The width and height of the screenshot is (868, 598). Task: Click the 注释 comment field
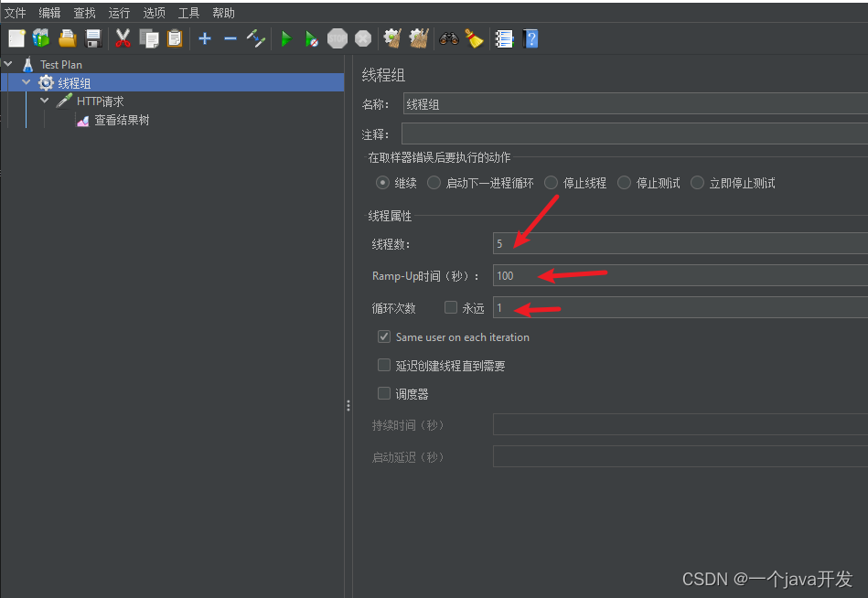(635, 133)
